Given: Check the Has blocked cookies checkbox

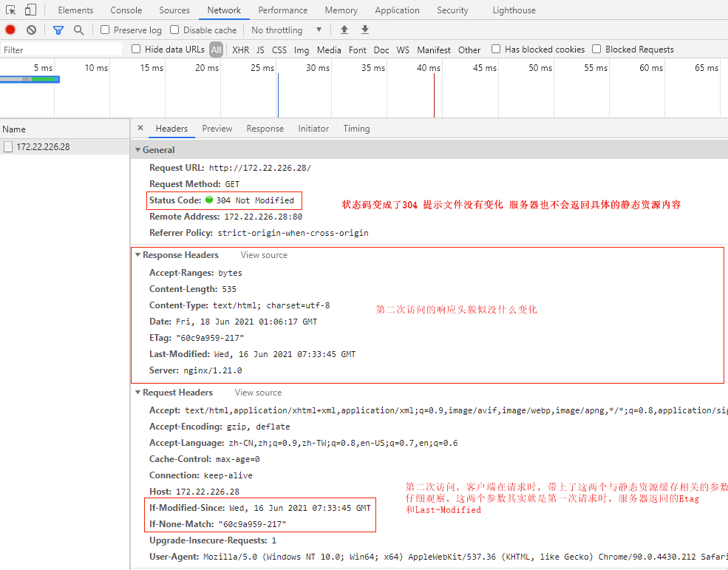Looking at the screenshot, I should coord(496,49).
